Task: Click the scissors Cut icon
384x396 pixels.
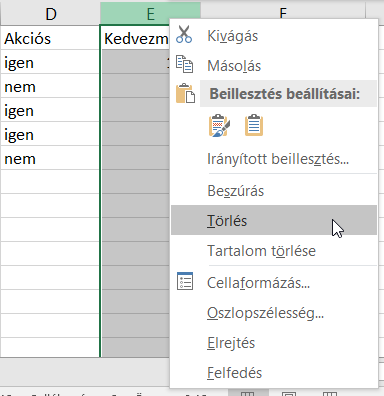Action: [x=184, y=35]
